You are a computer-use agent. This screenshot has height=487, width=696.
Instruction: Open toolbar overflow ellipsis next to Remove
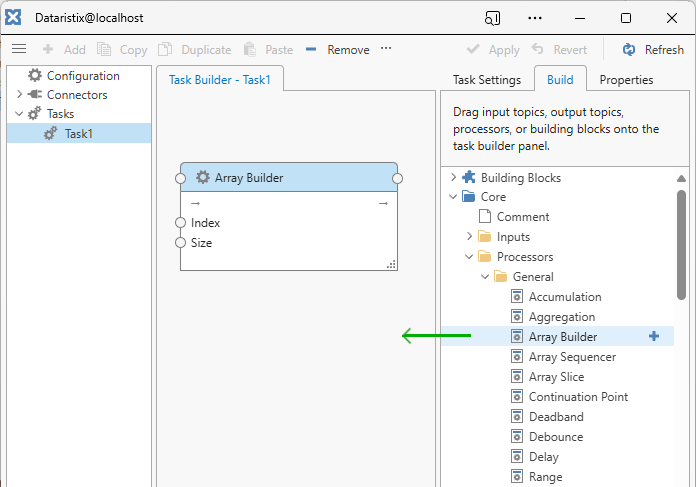click(386, 48)
